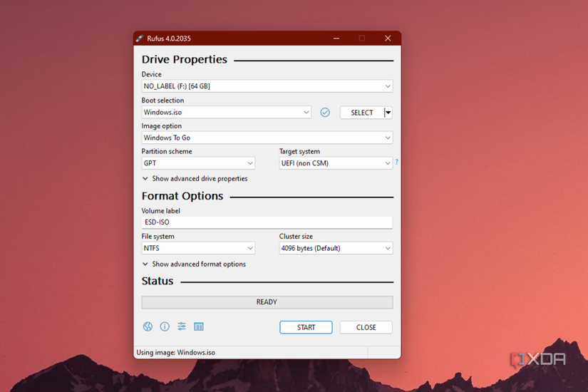Open the language globe icon
The width and height of the screenshot is (588, 392).
(x=148, y=326)
